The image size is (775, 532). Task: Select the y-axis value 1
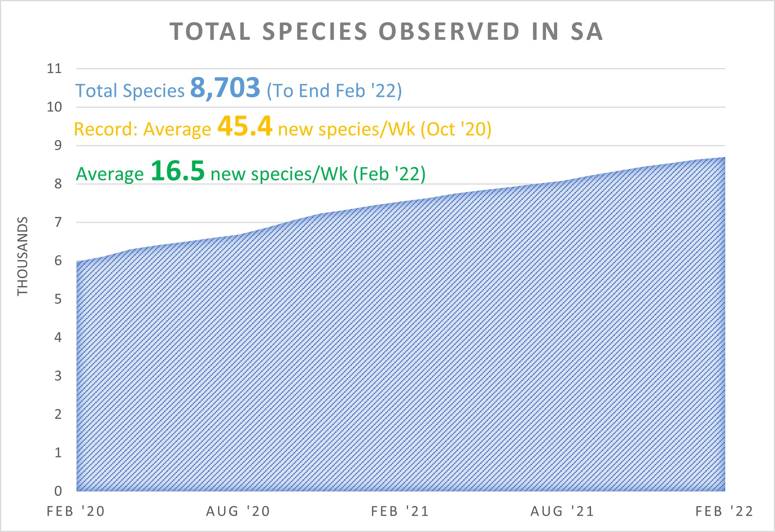point(58,453)
